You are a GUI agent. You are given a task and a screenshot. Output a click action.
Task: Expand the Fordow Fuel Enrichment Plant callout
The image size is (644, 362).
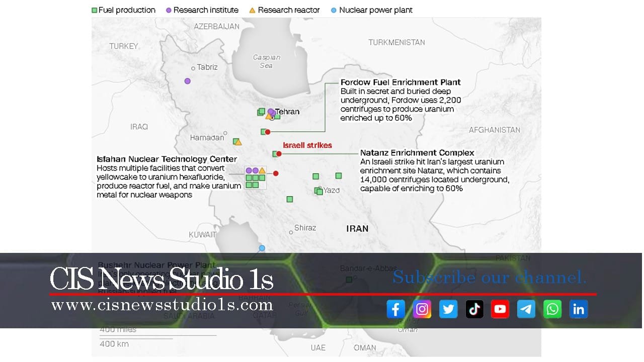pos(400,82)
